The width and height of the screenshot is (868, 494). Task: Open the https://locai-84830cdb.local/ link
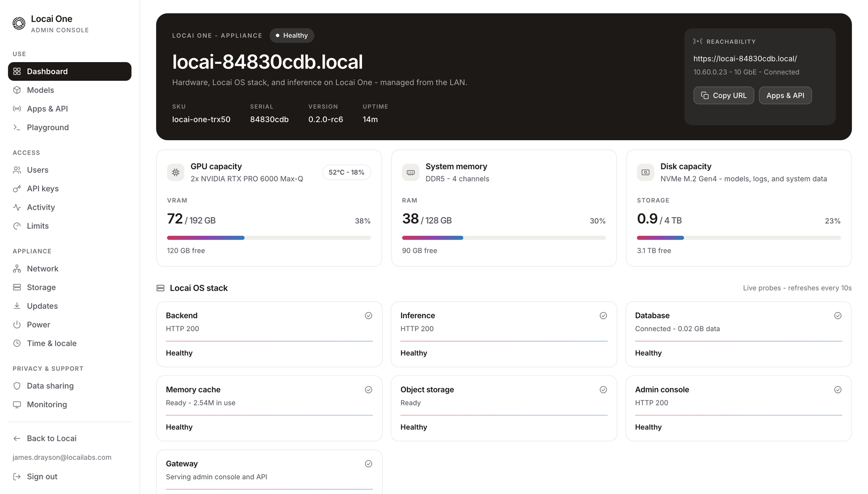pos(745,59)
